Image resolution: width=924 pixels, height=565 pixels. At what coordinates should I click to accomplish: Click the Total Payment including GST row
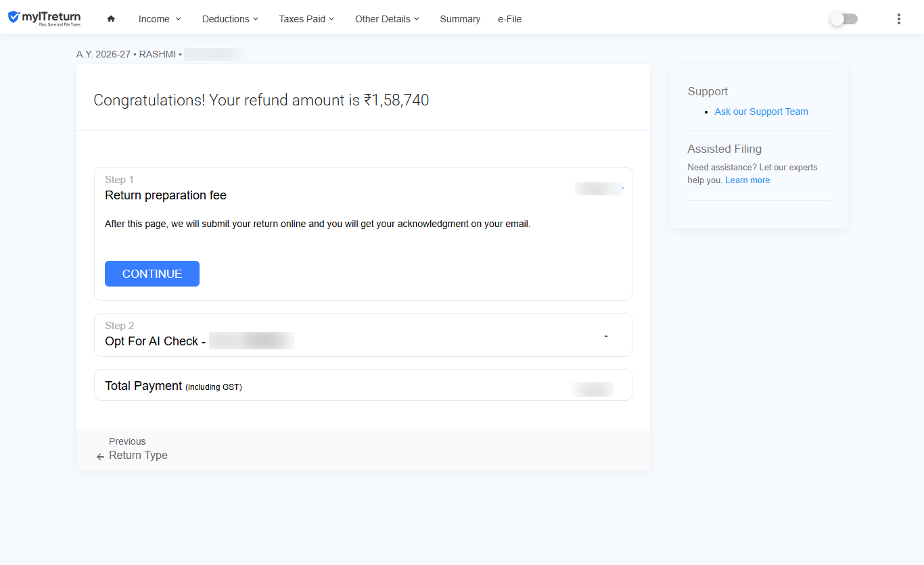pyautogui.click(x=363, y=385)
